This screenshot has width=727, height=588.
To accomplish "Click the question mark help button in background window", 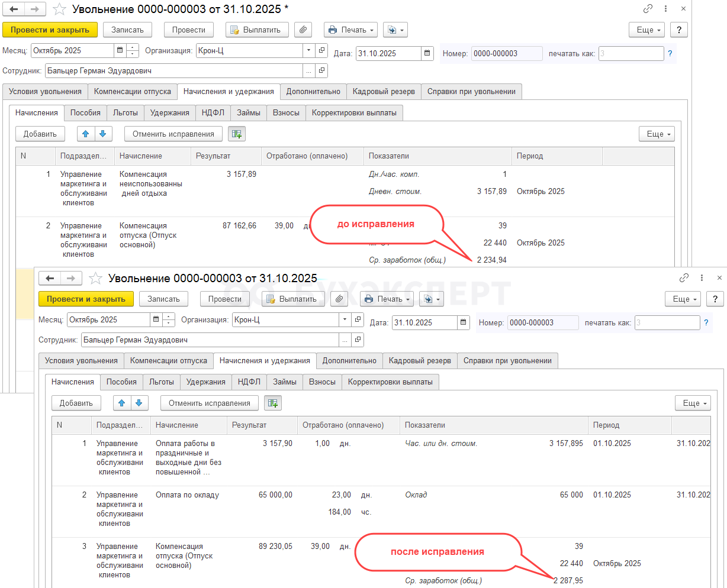I will pyautogui.click(x=678, y=30).
